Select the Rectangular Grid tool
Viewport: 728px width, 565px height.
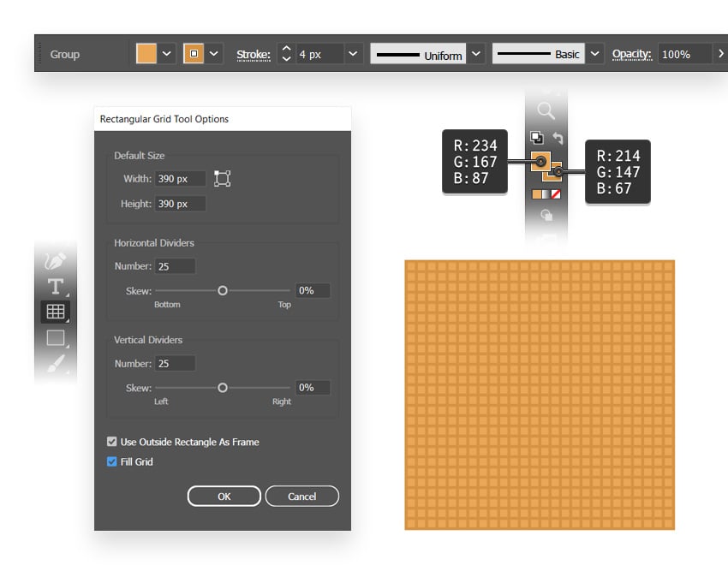(56, 312)
